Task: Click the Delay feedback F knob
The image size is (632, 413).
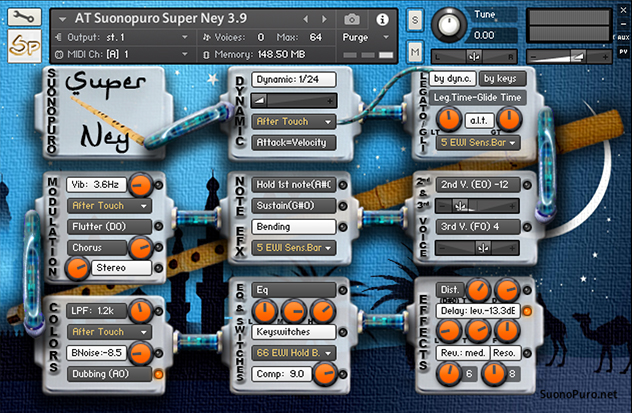Action: coord(507,330)
